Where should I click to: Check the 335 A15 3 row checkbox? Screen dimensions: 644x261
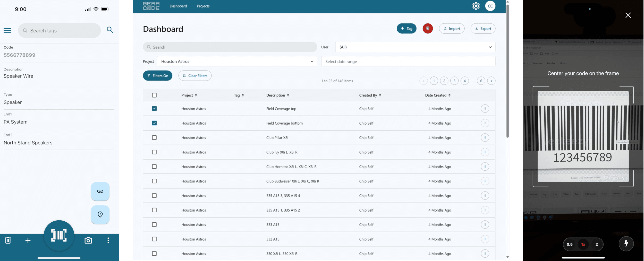point(154,196)
